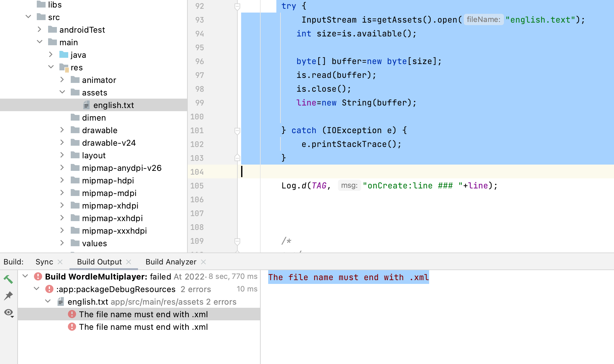Select english.txt in the project tree
This screenshot has width=614, height=364.
tap(94, 105)
